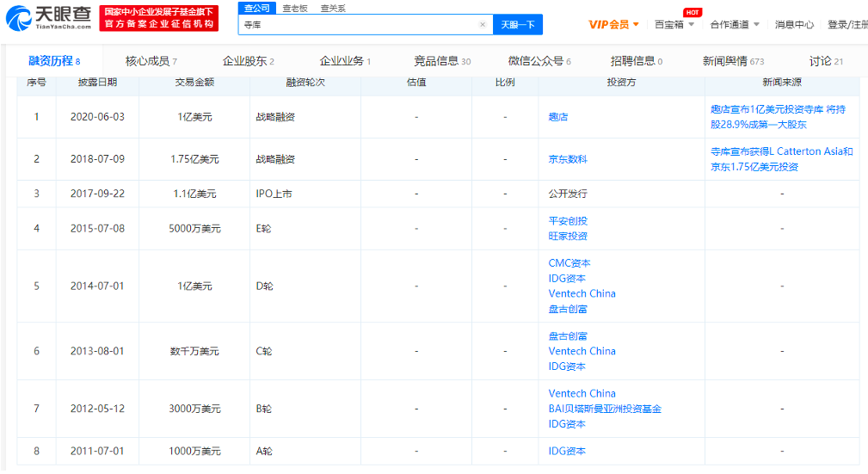The height and width of the screenshot is (474, 868).
Task: Click date cell 2011-07-01
Action: point(97,451)
